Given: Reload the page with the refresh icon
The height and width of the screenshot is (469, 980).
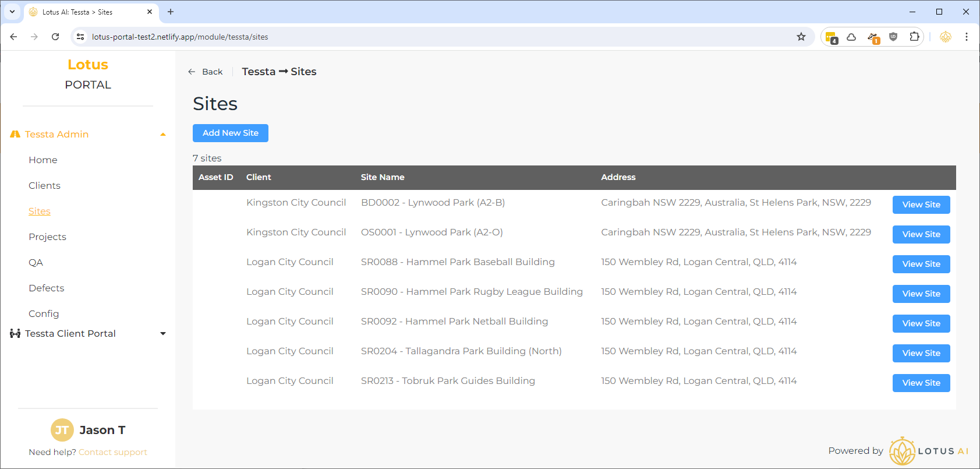Looking at the screenshot, I should click(55, 37).
